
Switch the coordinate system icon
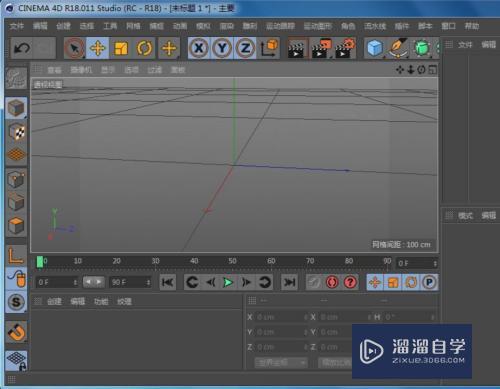(269, 48)
